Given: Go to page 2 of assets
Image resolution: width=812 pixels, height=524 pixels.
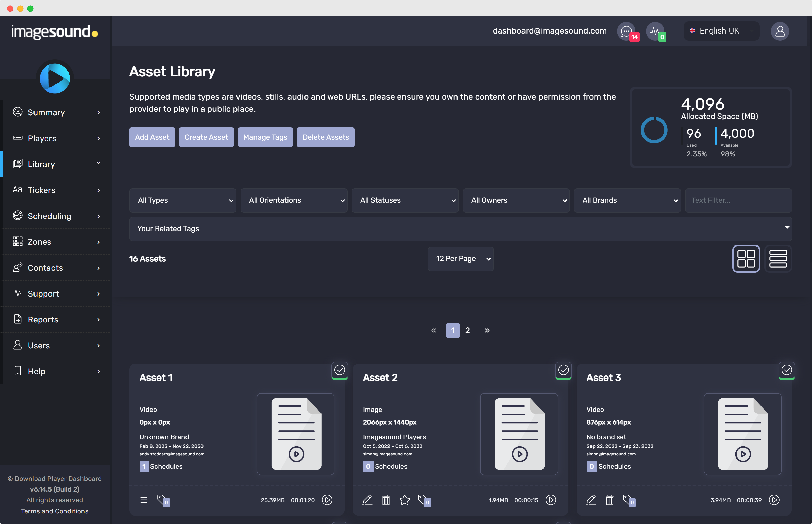Looking at the screenshot, I should pos(468,330).
